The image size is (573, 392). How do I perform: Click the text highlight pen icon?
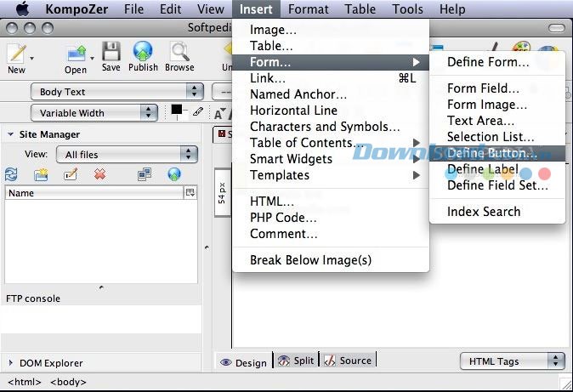pyautogui.click(x=198, y=111)
